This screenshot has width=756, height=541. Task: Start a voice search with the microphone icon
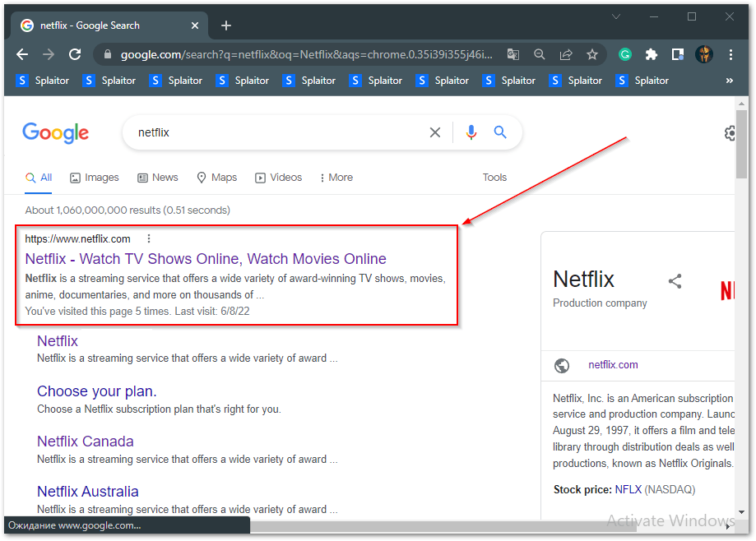(471, 132)
